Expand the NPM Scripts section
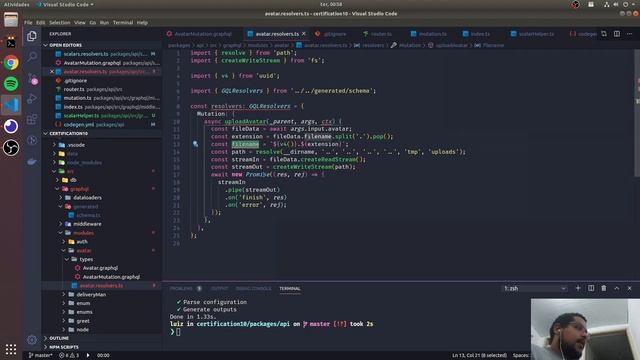The height and width of the screenshot is (360, 640). click(x=64, y=347)
